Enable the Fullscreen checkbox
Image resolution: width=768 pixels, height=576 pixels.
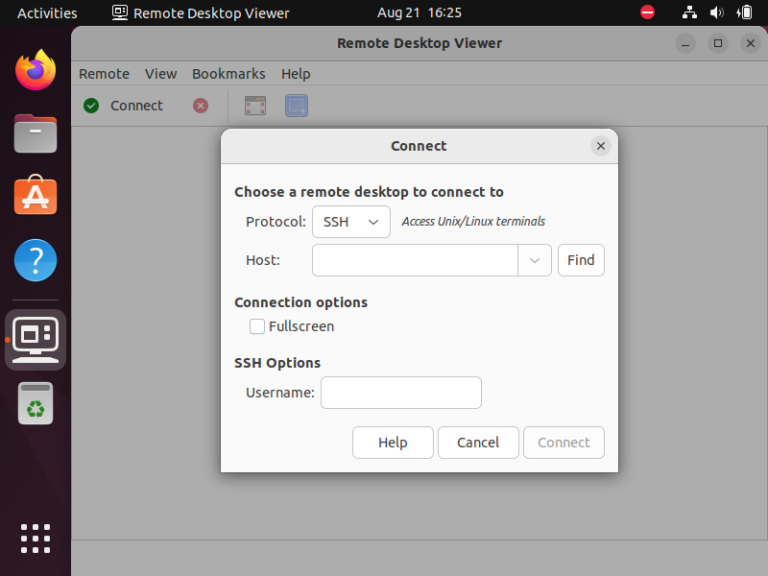pyautogui.click(x=257, y=326)
